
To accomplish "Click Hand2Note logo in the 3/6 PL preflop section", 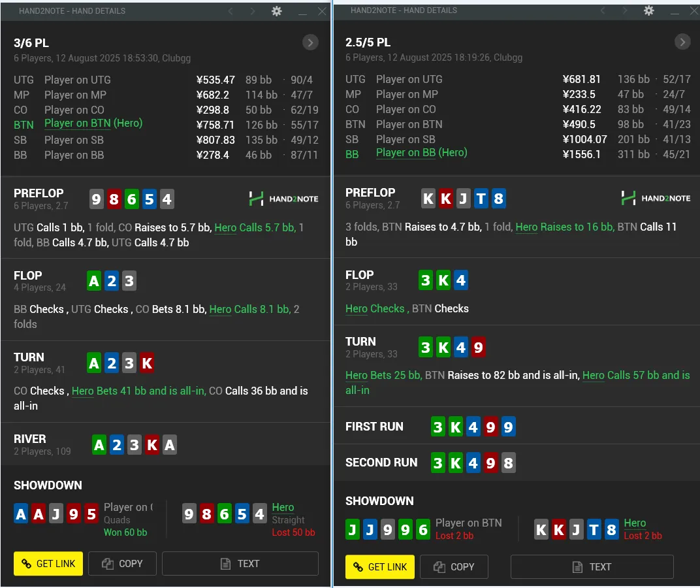I will 283,199.
